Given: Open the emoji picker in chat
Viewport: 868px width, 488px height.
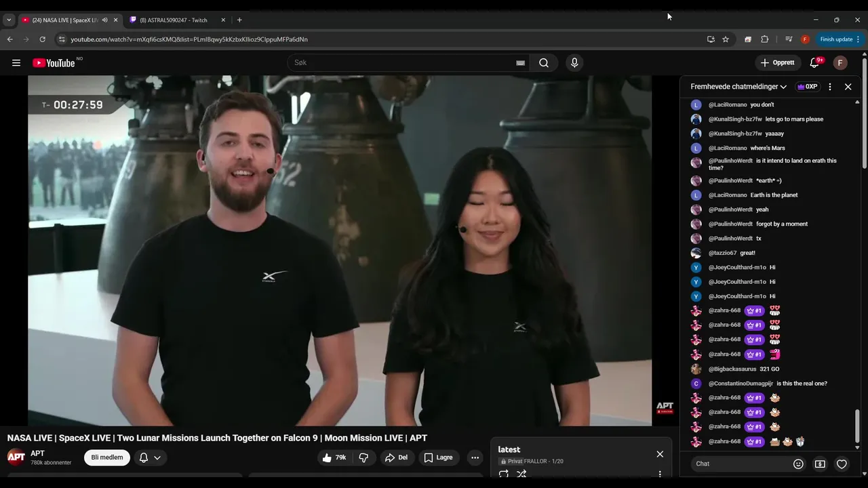Looking at the screenshot, I should [x=798, y=464].
